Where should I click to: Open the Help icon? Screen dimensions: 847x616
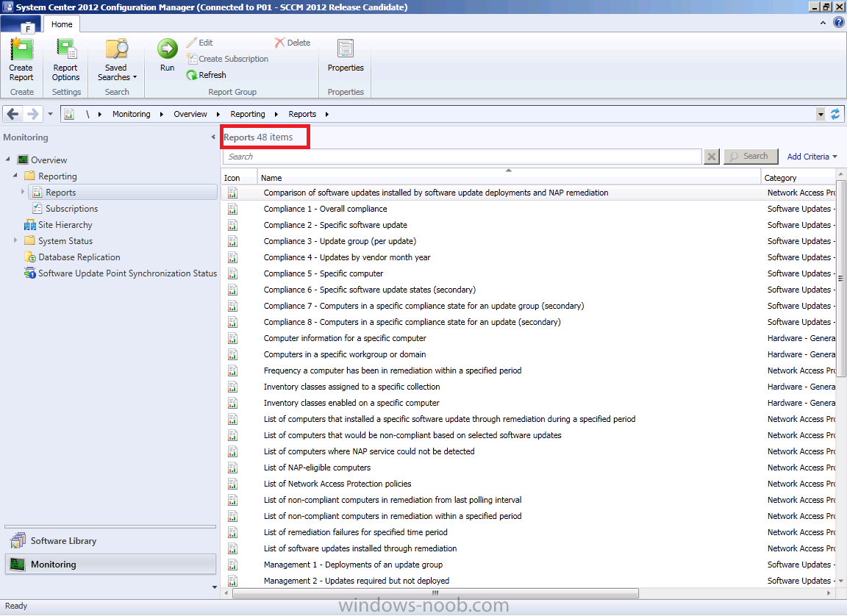click(x=838, y=23)
